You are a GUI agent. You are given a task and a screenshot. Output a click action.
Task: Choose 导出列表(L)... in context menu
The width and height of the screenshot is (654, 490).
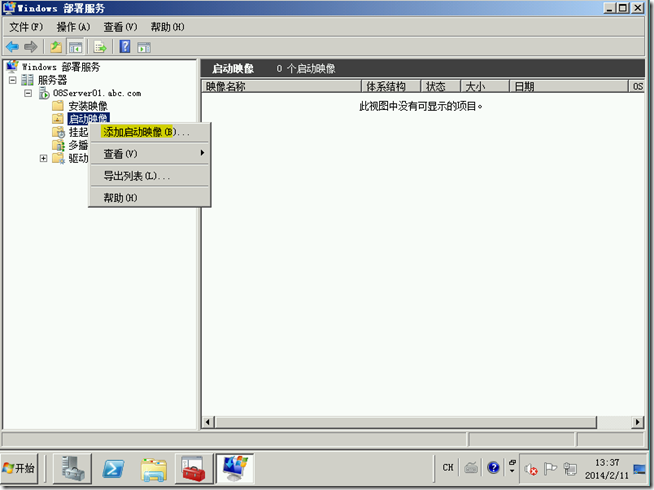(x=150, y=176)
